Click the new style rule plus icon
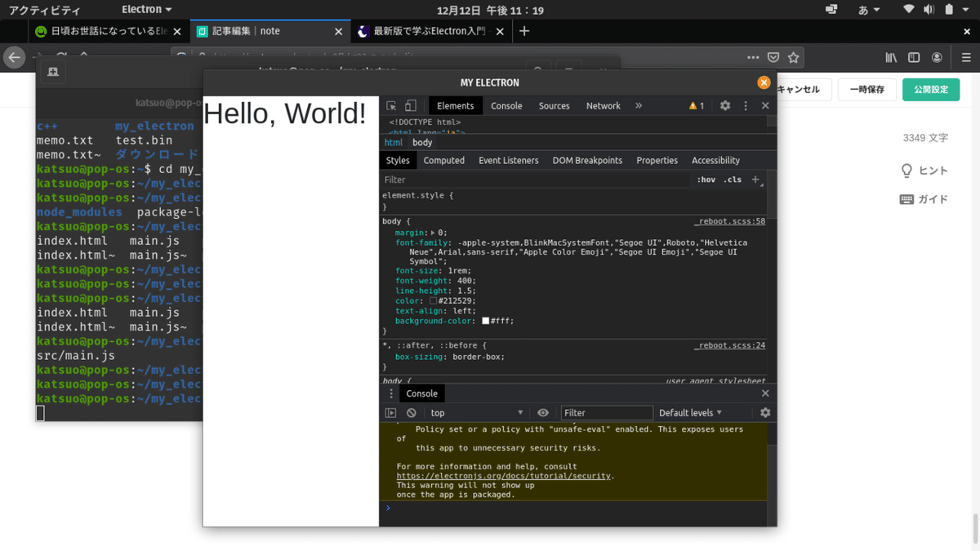980x551 pixels. tap(755, 180)
